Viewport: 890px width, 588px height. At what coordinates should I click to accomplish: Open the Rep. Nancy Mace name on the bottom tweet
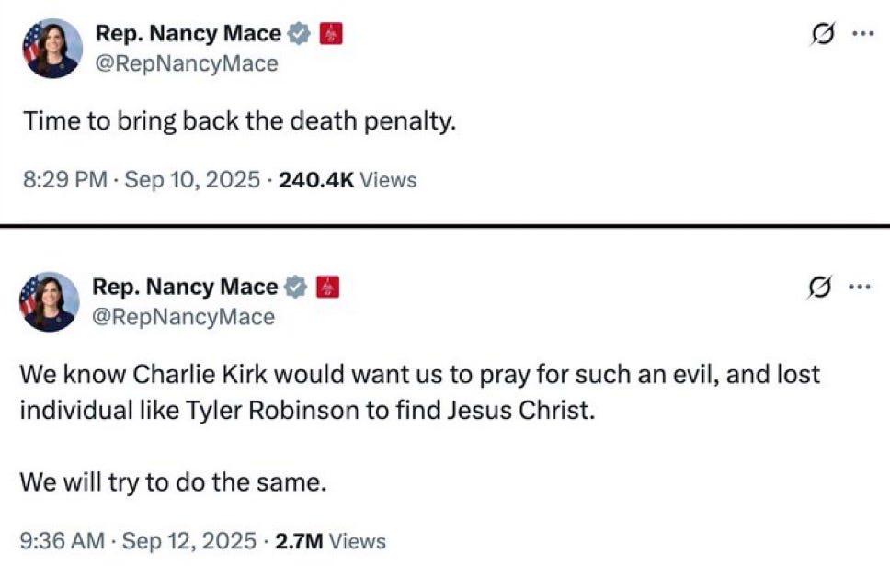pos(185,287)
